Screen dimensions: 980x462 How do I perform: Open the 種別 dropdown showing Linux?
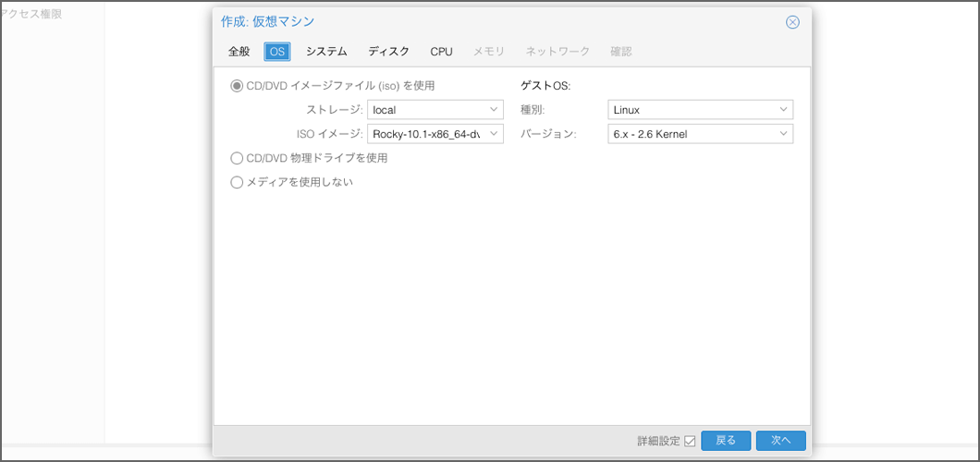(700, 110)
